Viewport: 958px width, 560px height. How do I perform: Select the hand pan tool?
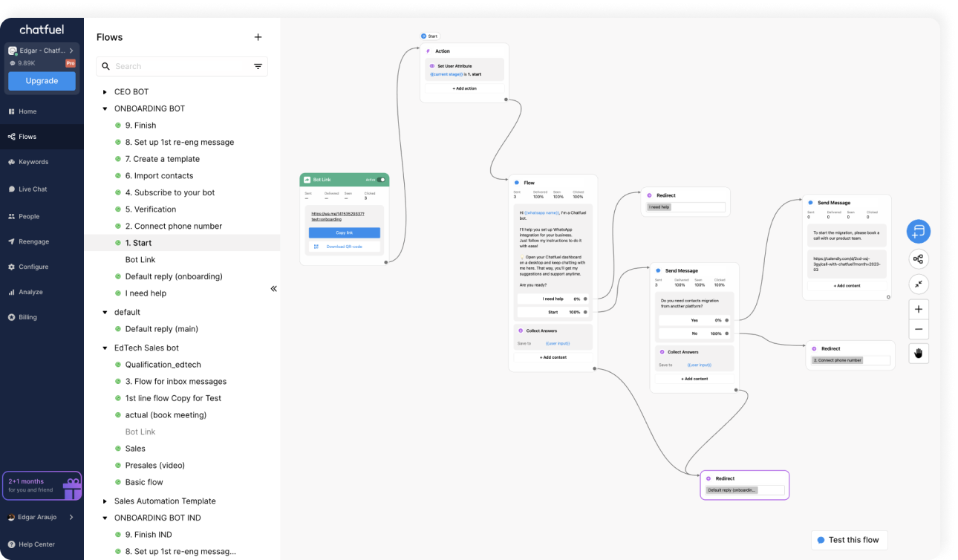click(x=919, y=353)
